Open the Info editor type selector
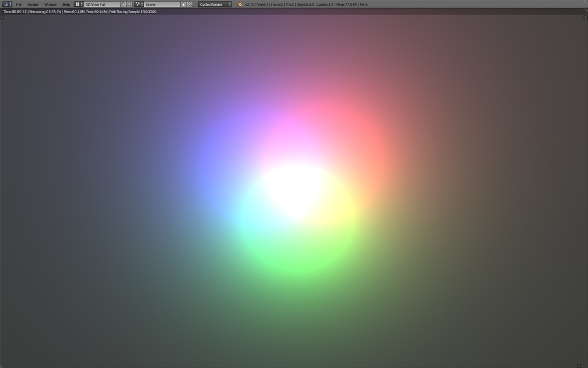 7,5
